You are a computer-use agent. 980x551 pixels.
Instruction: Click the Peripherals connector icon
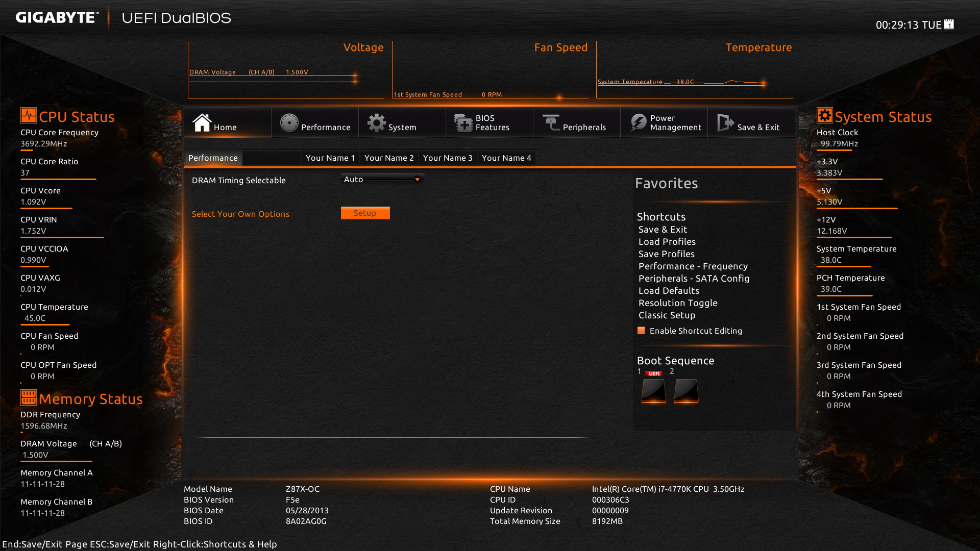pos(551,122)
